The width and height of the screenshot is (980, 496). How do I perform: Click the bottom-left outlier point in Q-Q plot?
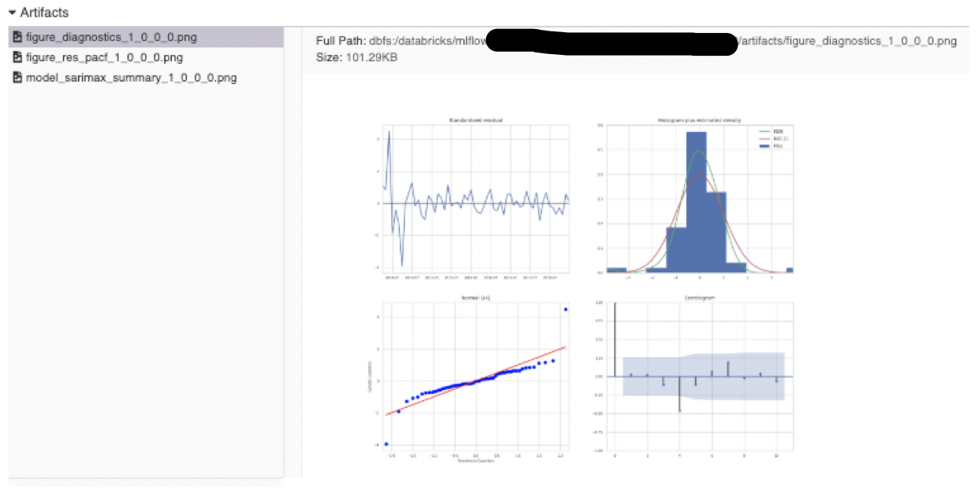tap(386, 444)
